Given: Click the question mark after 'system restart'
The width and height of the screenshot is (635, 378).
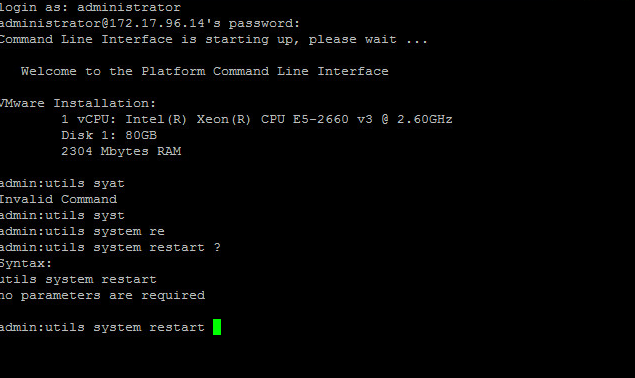Looking at the screenshot, I should (217, 247).
